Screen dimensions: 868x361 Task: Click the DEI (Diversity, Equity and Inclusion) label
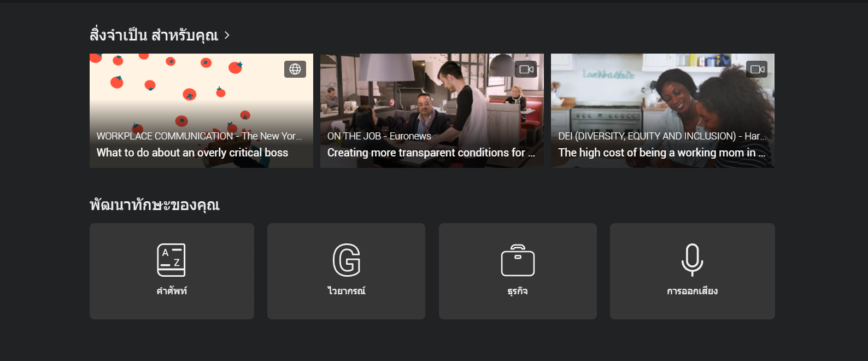[661, 136]
